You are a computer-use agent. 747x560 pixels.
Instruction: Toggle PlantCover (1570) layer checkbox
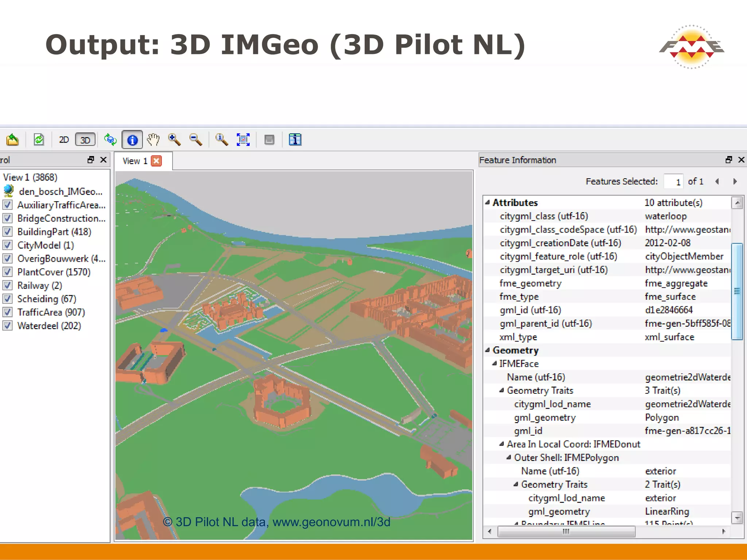pos(8,272)
